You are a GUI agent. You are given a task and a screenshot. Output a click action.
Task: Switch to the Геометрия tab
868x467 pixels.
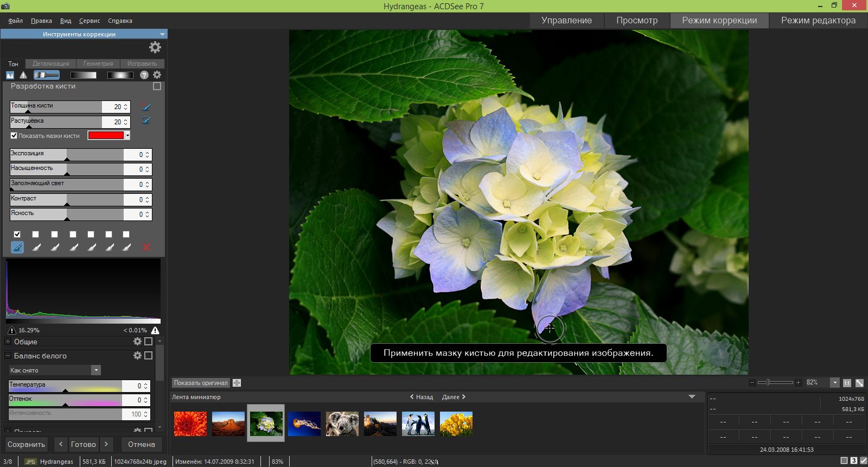[x=98, y=64]
